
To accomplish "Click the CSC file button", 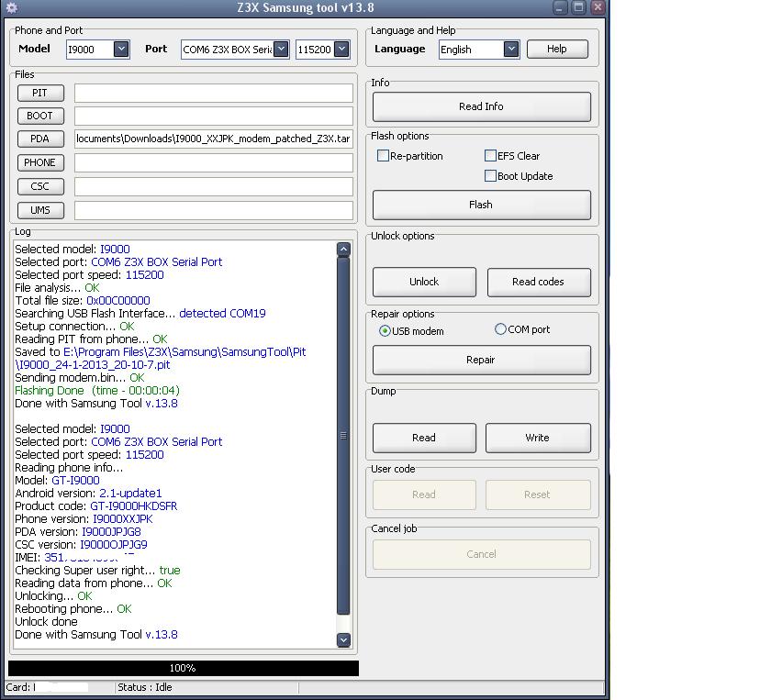I will (40, 187).
